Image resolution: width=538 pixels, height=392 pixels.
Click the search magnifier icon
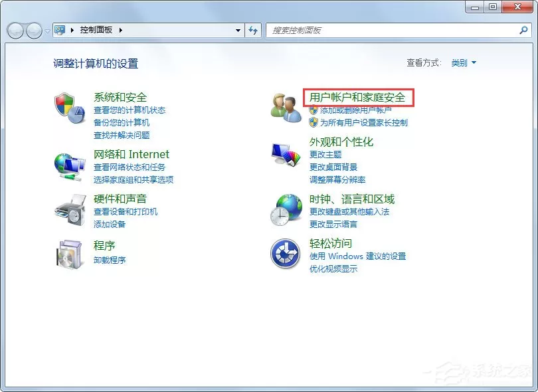click(x=523, y=30)
